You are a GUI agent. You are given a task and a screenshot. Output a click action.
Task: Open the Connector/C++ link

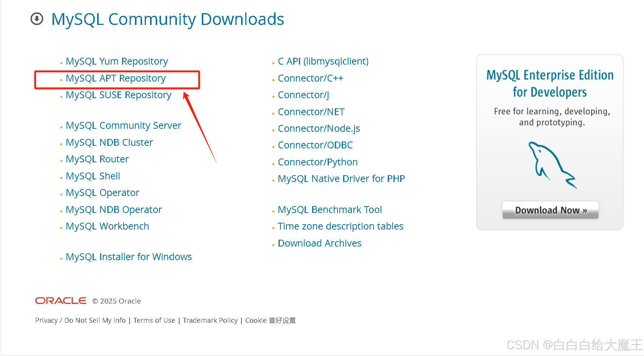click(311, 78)
